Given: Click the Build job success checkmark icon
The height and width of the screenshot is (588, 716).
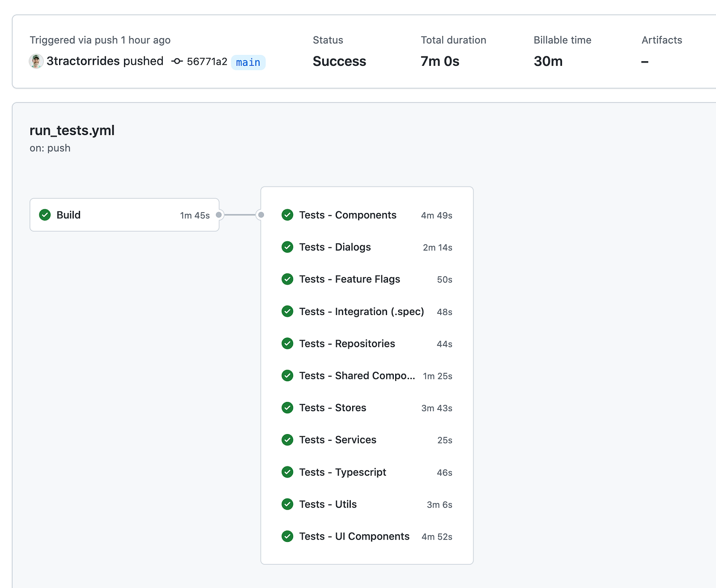Looking at the screenshot, I should click(x=45, y=215).
